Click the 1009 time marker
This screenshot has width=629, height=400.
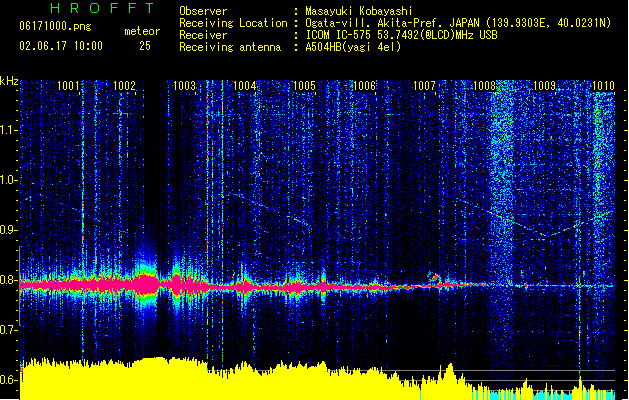[x=544, y=85]
